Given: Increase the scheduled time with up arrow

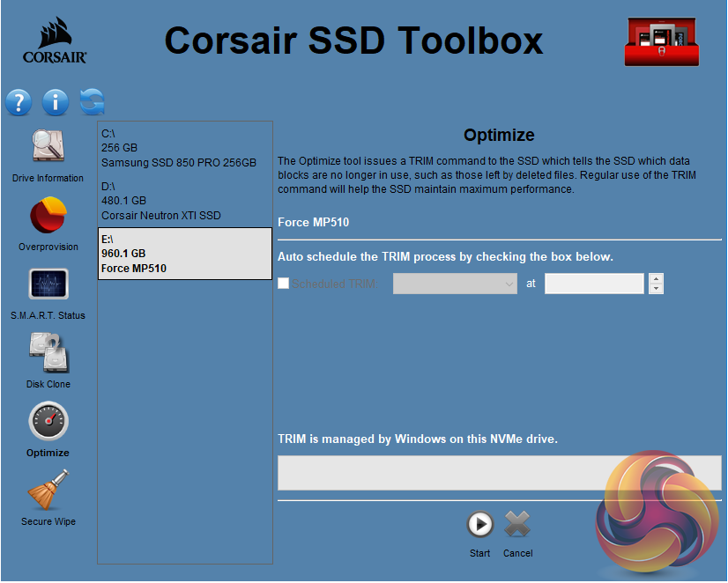Looking at the screenshot, I should point(656,278).
